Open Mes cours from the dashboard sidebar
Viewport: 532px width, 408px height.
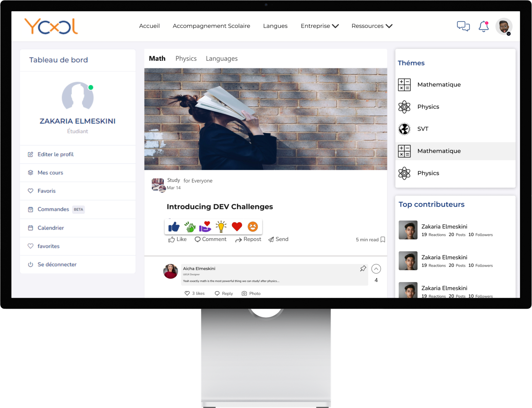[50, 172]
